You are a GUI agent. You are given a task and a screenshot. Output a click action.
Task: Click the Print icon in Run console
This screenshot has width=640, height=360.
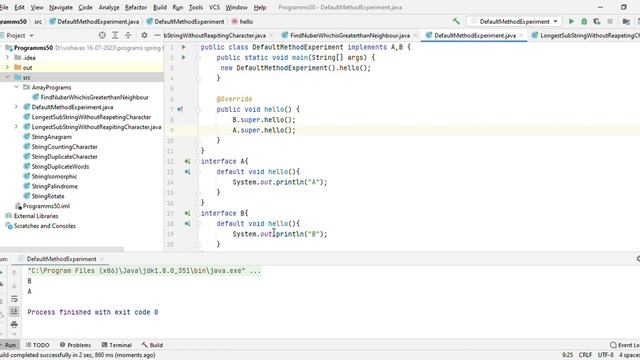tap(14, 324)
